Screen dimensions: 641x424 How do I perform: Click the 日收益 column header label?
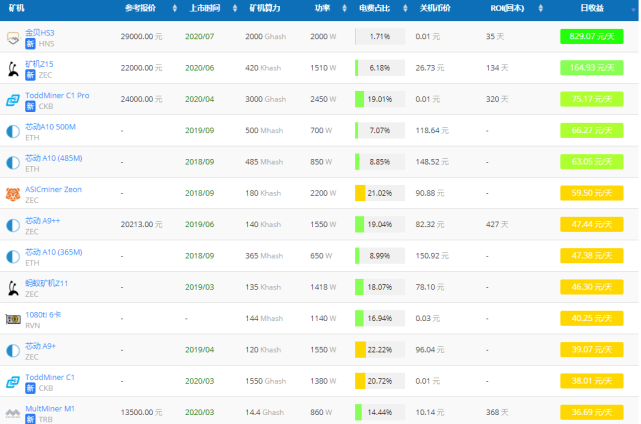pos(592,8)
